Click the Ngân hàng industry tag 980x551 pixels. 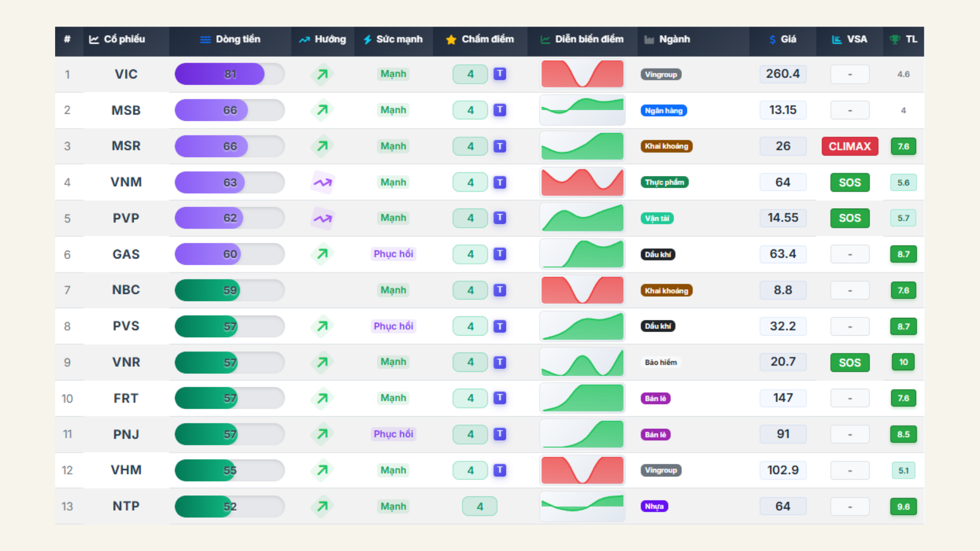point(663,111)
